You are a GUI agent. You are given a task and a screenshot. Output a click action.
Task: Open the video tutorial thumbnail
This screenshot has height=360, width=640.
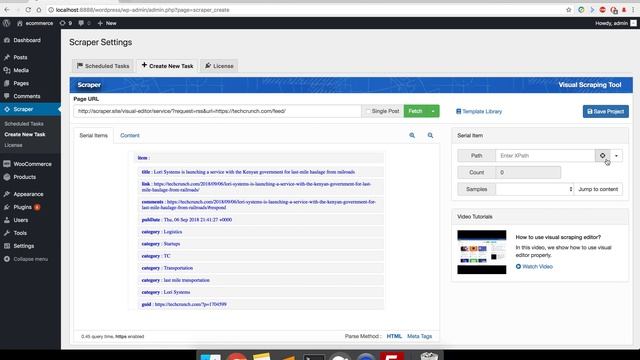482,252
